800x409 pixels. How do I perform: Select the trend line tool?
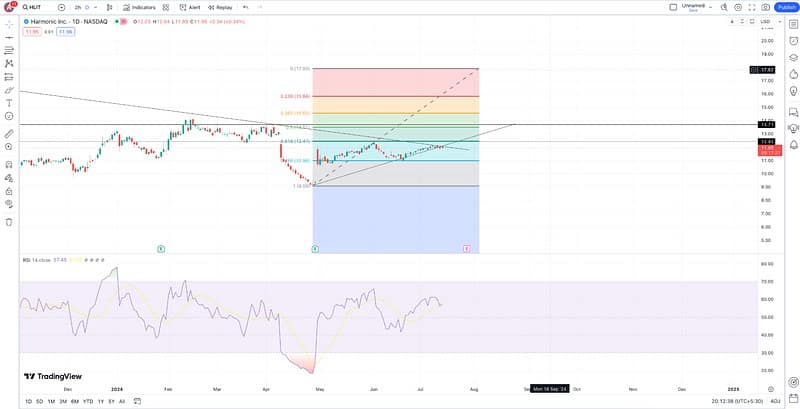(x=9, y=37)
